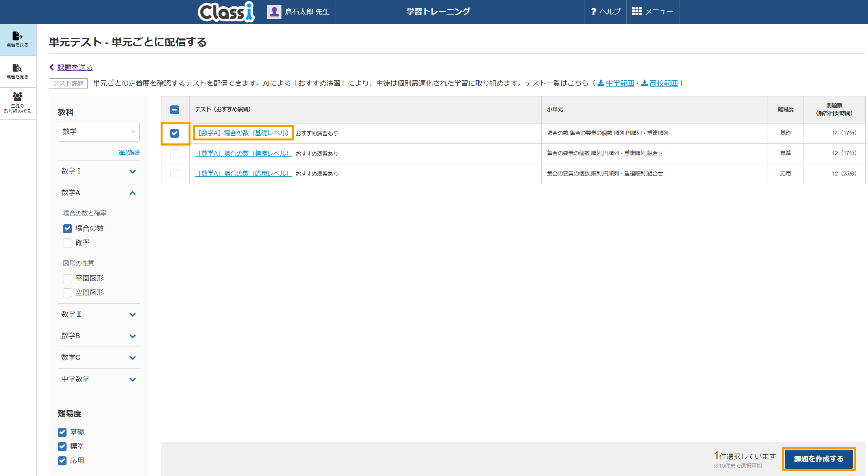Screen dimensions: 868x476
Task: Click the 図形の性質 group label
Action: 78,263
